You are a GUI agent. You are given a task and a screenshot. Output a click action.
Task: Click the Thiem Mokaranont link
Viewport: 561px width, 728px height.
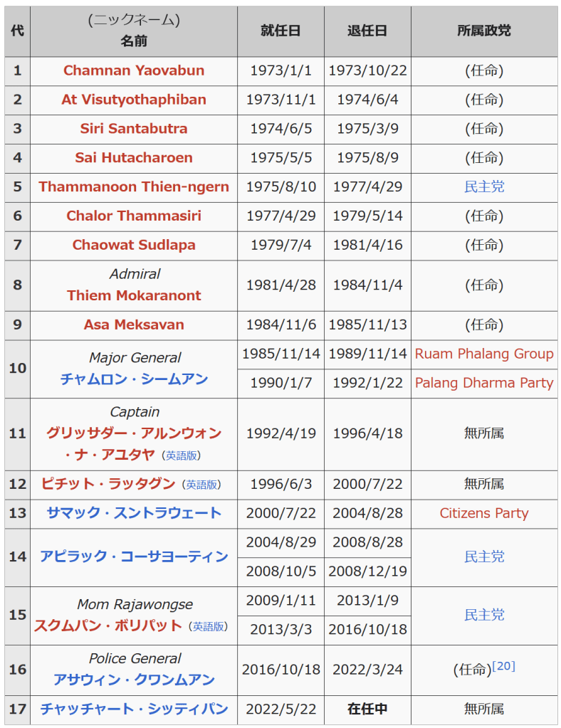point(134,295)
